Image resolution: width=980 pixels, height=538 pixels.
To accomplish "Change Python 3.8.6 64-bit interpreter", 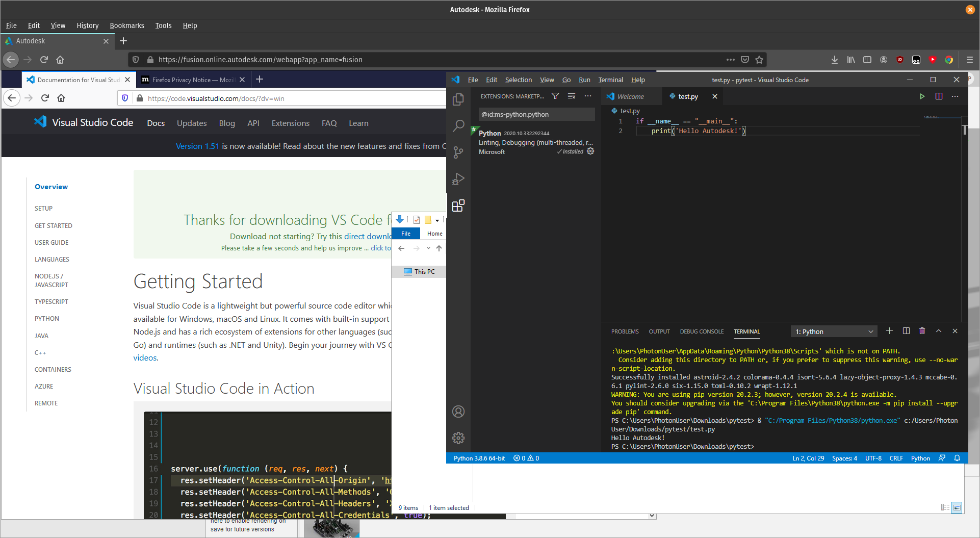I will 479,458.
